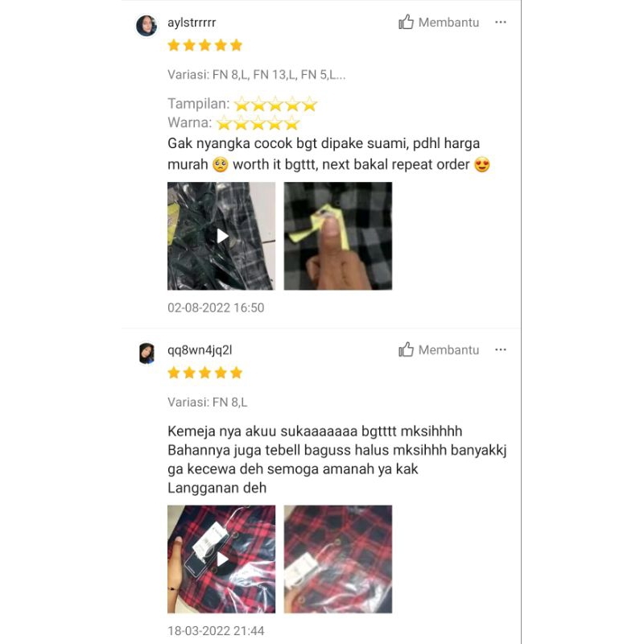Mark aylstrrrrr's review as Membantu
The image size is (644, 644).
pos(439,23)
